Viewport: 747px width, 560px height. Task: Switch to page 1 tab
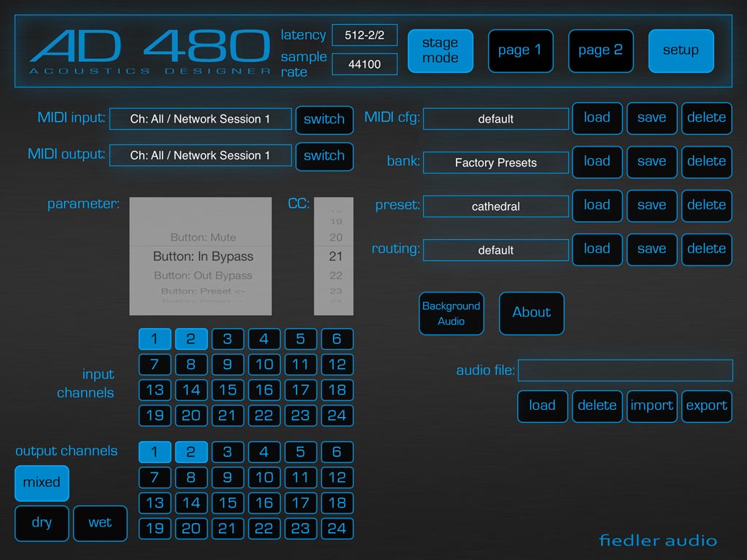520,50
